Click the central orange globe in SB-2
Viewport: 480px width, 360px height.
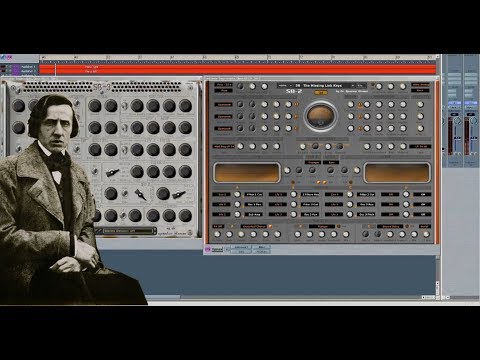pyautogui.click(x=320, y=116)
